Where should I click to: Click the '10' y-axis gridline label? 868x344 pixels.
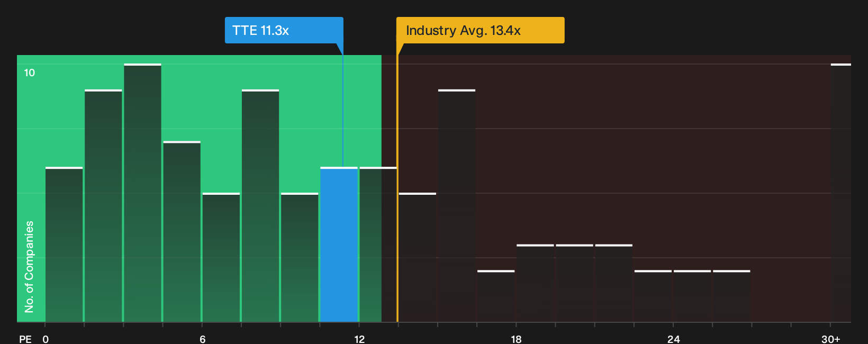pos(30,73)
